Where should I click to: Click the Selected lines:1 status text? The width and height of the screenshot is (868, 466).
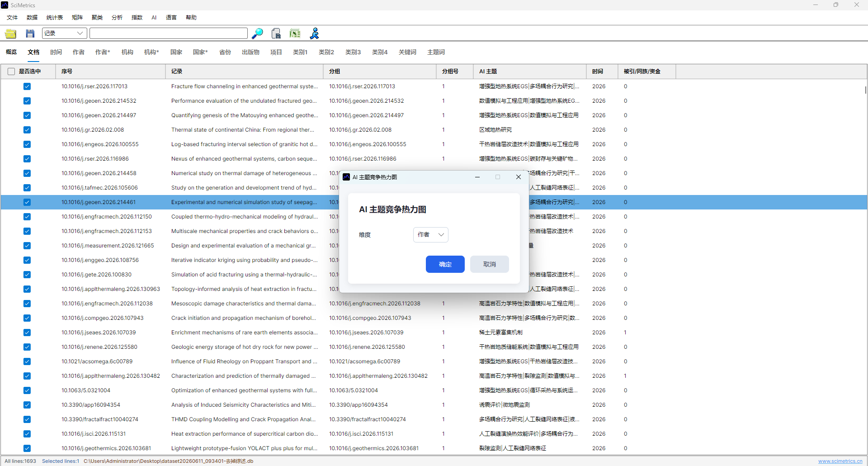61,461
